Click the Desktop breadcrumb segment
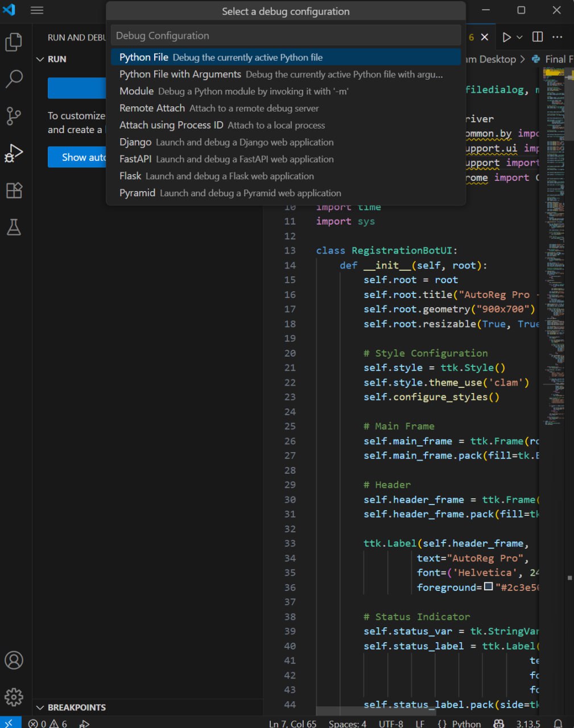The width and height of the screenshot is (574, 728). 497,59
